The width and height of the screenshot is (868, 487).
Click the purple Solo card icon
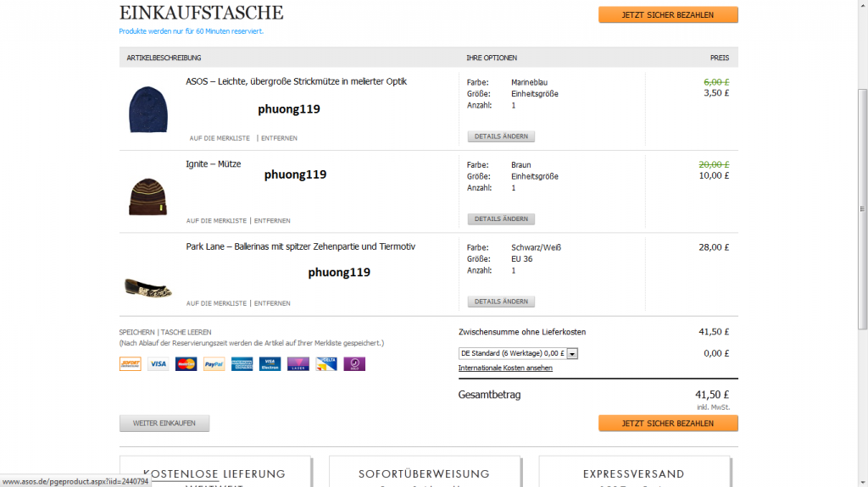pyautogui.click(x=354, y=364)
